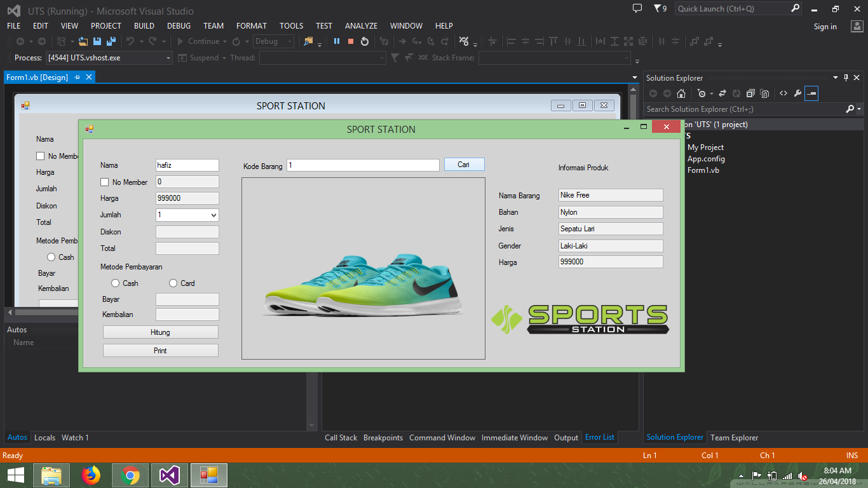
Task: Click the Cari search button
Action: click(x=464, y=165)
